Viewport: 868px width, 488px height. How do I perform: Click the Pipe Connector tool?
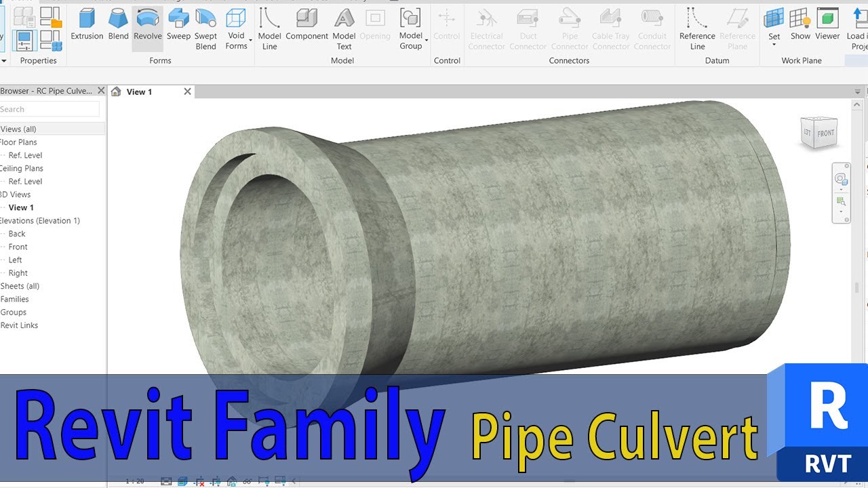point(570,29)
